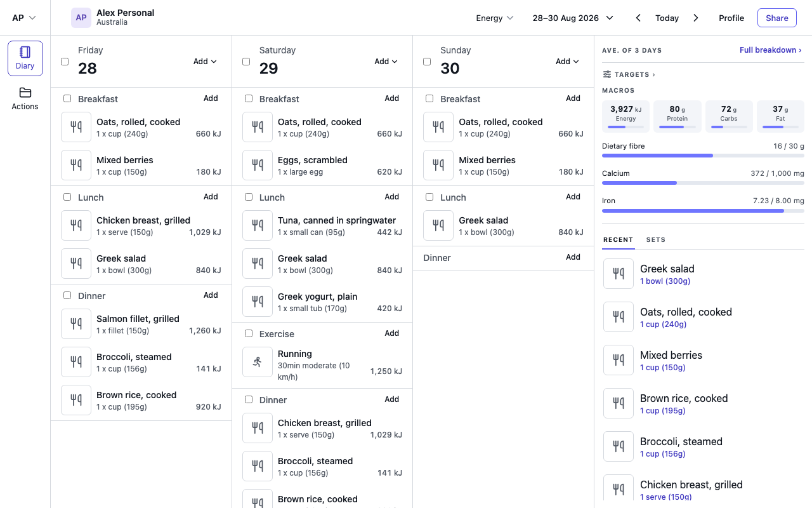Open the Full breakdown link
Viewport: 812px width, 508px height.
[770, 50]
